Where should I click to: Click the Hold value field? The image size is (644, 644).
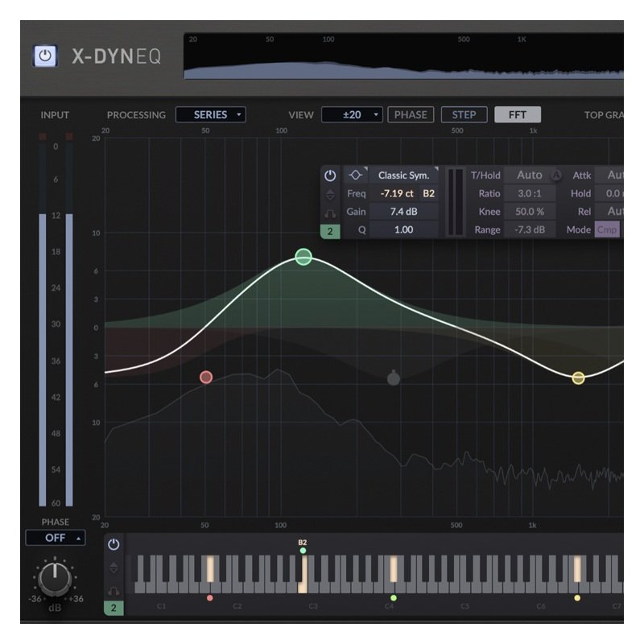click(x=610, y=193)
